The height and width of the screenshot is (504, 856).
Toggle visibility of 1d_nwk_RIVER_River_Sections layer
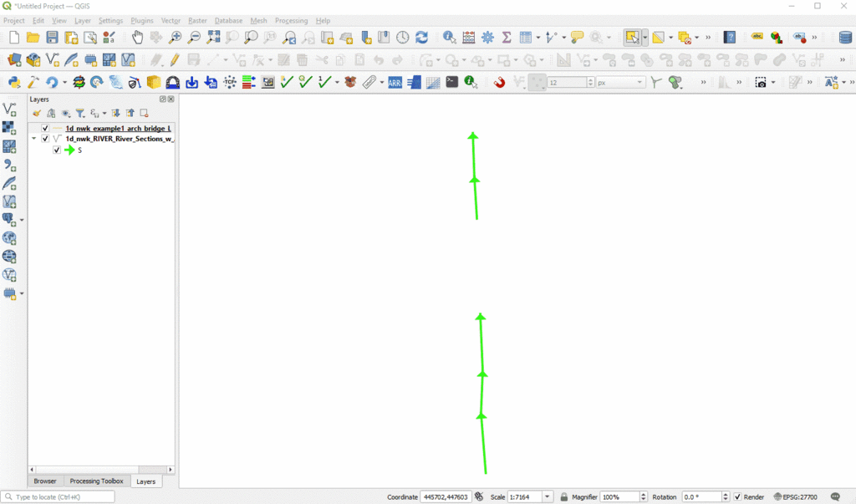coord(45,139)
